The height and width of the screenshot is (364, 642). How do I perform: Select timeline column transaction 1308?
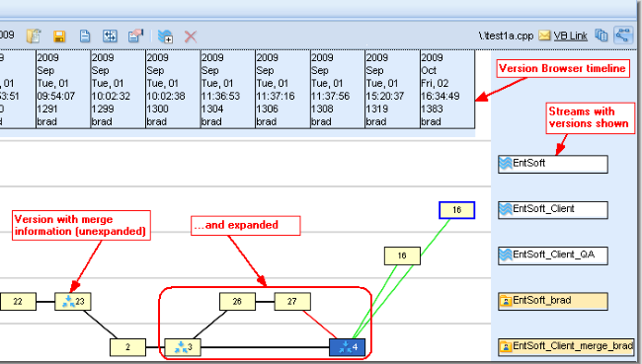click(x=338, y=89)
